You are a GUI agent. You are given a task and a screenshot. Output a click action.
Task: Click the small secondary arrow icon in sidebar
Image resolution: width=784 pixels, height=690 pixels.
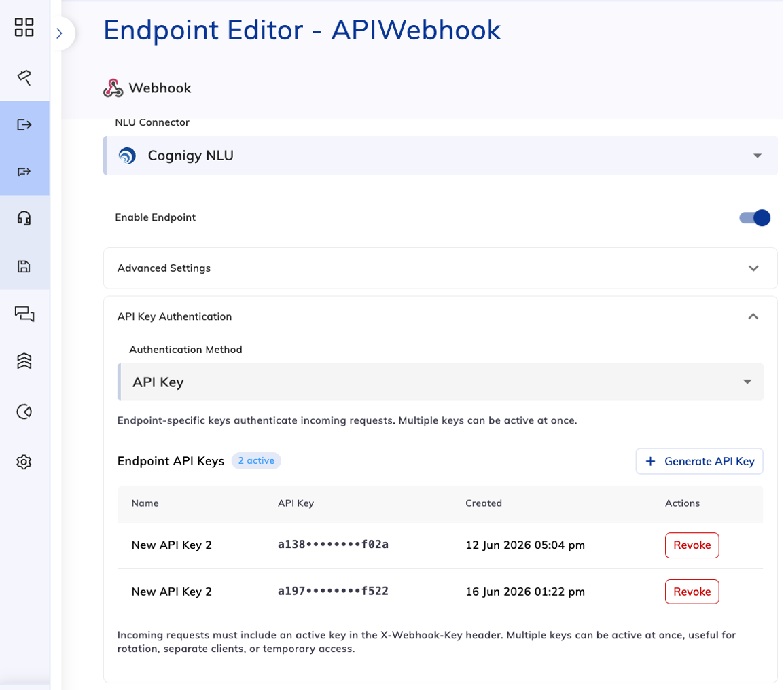pos(24,172)
